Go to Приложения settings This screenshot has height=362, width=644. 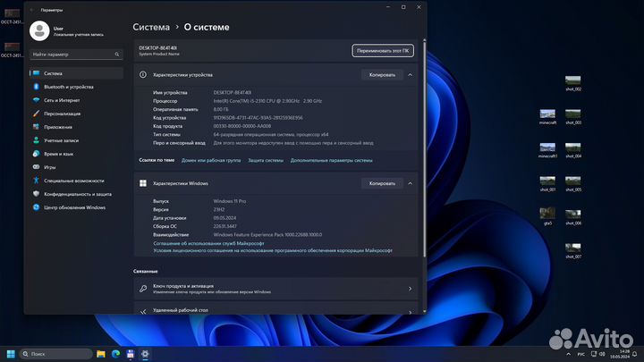tap(58, 127)
